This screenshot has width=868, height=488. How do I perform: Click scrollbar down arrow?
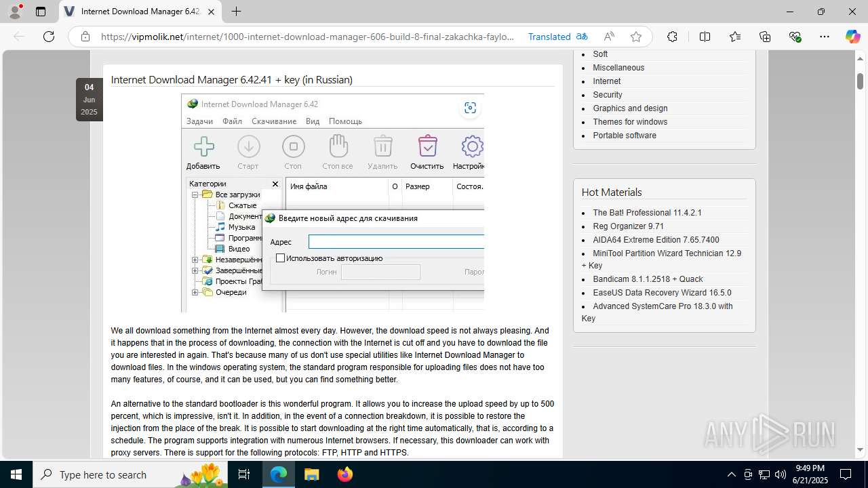pos(860,450)
